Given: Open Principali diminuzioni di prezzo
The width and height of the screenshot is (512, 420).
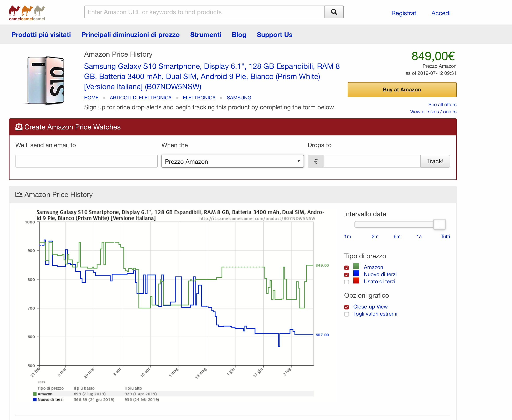Looking at the screenshot, I should pos(130,35).
